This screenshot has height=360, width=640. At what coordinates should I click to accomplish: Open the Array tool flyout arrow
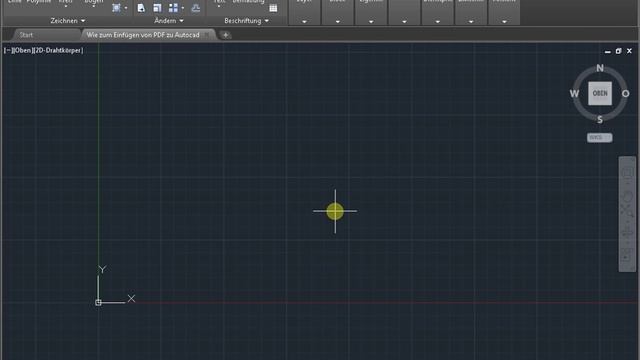[x=182, y=8]
